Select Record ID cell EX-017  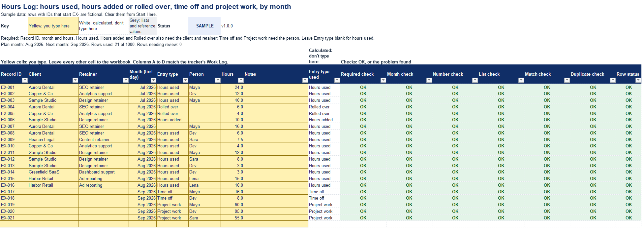(x=14, y=192)
